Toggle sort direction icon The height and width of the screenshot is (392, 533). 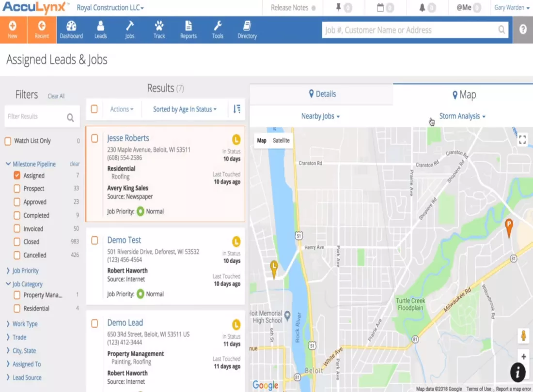click(x=237, y=109)
